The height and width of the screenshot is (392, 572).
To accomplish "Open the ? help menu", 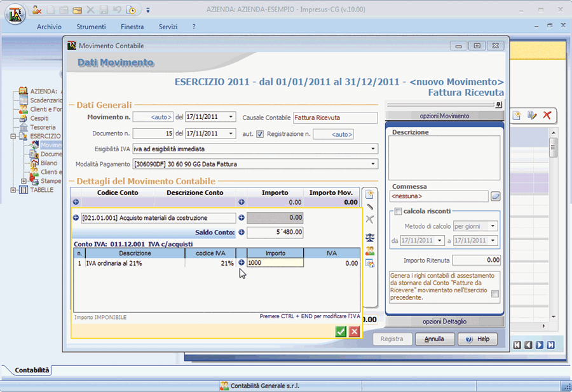I will tap(194, 27).
